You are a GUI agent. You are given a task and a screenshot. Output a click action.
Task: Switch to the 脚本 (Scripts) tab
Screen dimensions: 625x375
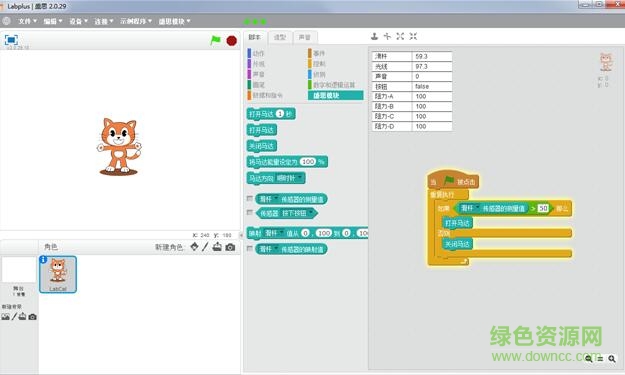(254, 37)
